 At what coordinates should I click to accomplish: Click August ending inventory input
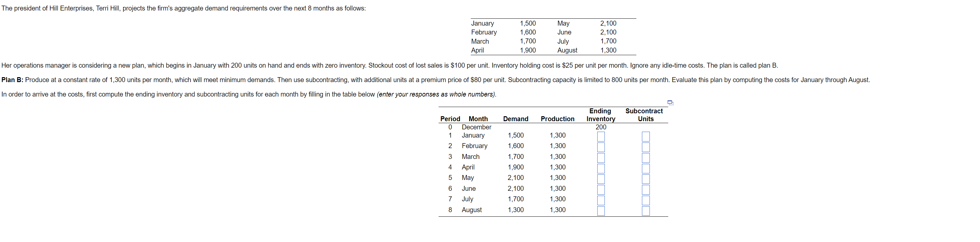tap(601, 211)
